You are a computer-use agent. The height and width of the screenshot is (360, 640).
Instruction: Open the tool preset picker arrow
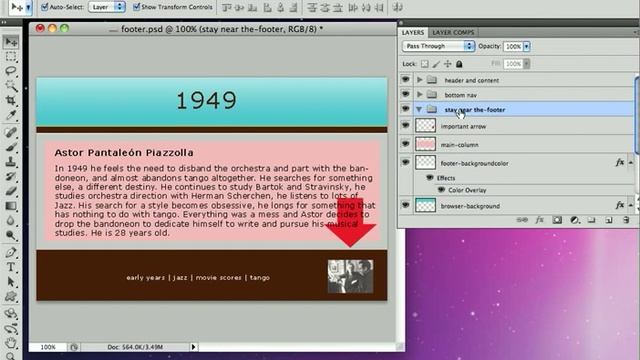point(28,7)
